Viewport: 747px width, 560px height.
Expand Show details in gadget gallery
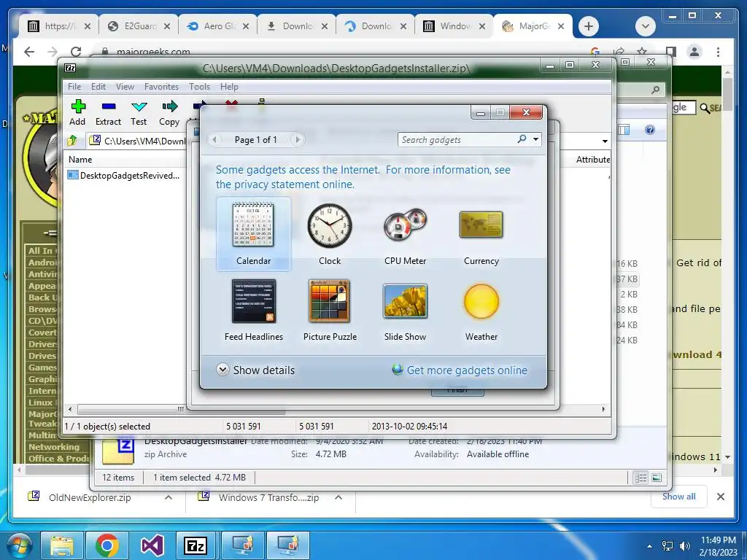(256, 370)
